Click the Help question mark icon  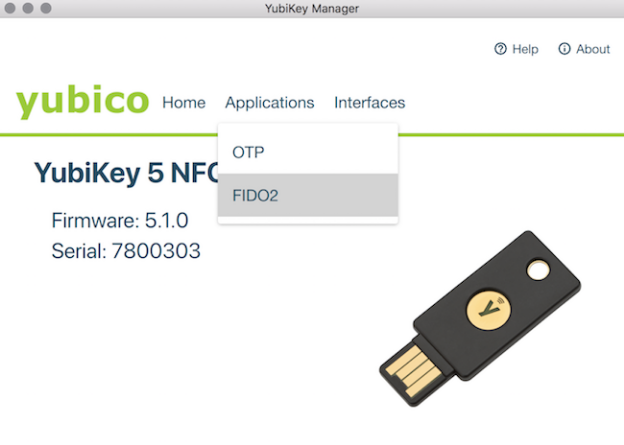500,49
